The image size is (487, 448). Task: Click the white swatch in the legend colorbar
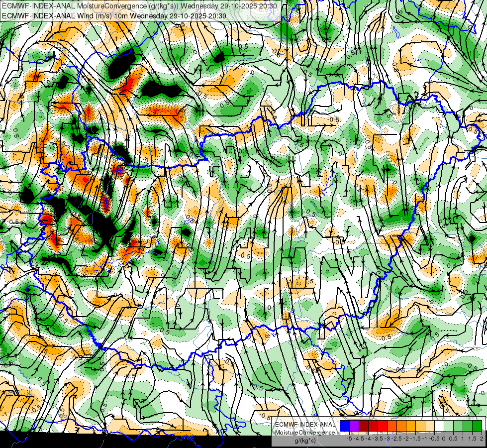439,426
